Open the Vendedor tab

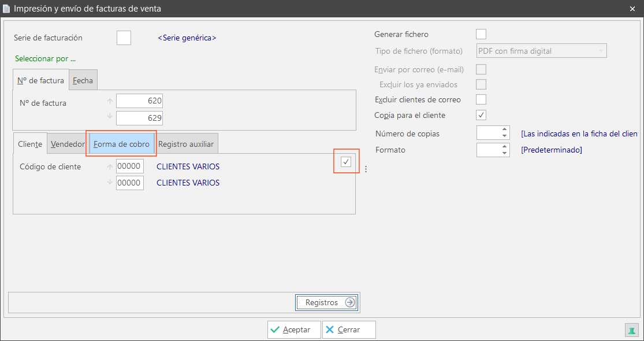pyautogui.click(x=68, y=144)
